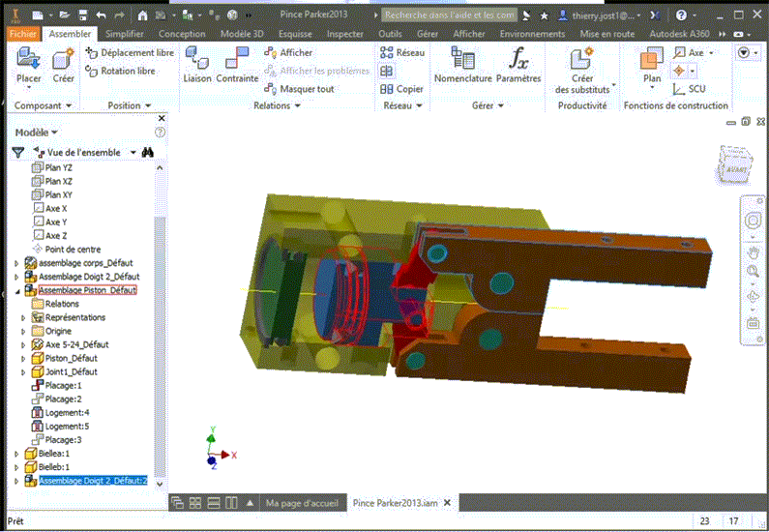Click the cascade windows icon
The image size is (769, 532).
pos(177,503)
